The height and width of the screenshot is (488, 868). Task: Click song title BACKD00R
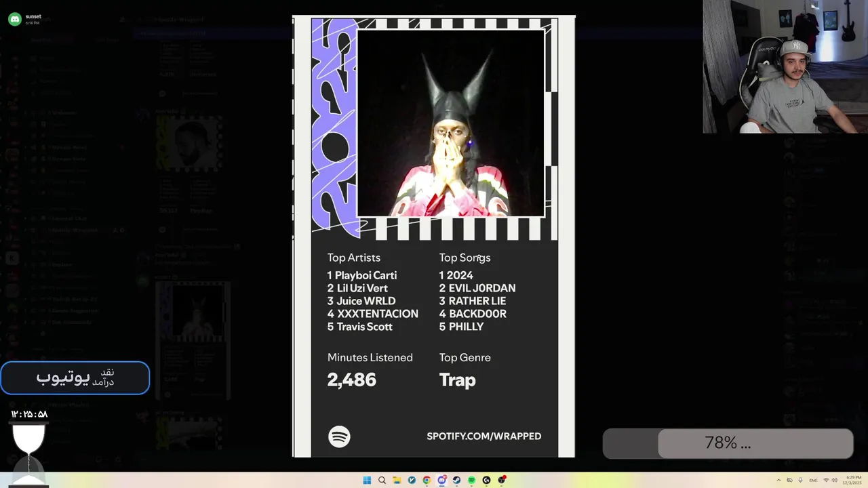477,314
